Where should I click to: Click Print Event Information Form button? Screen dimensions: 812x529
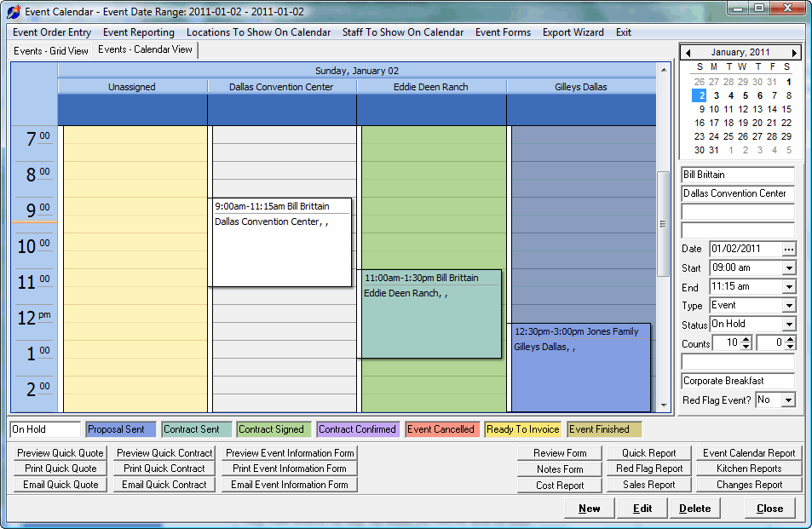tap(290, 469)
